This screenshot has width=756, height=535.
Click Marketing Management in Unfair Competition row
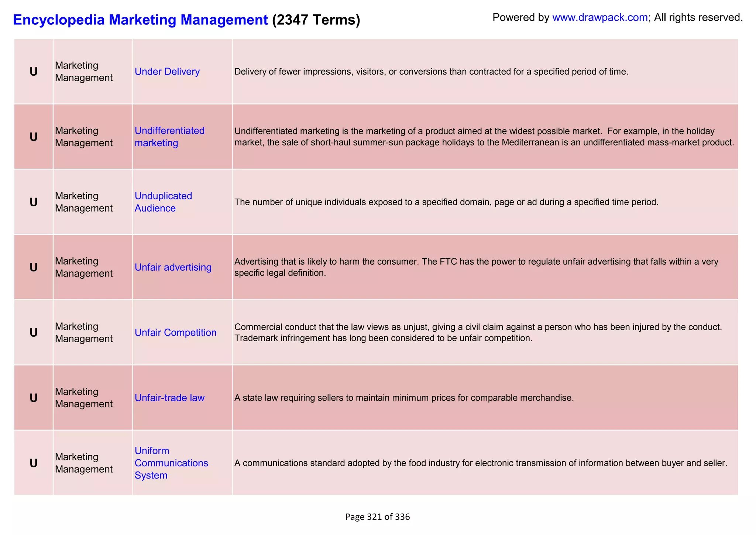pyautogui.click(x=84, y=333)
